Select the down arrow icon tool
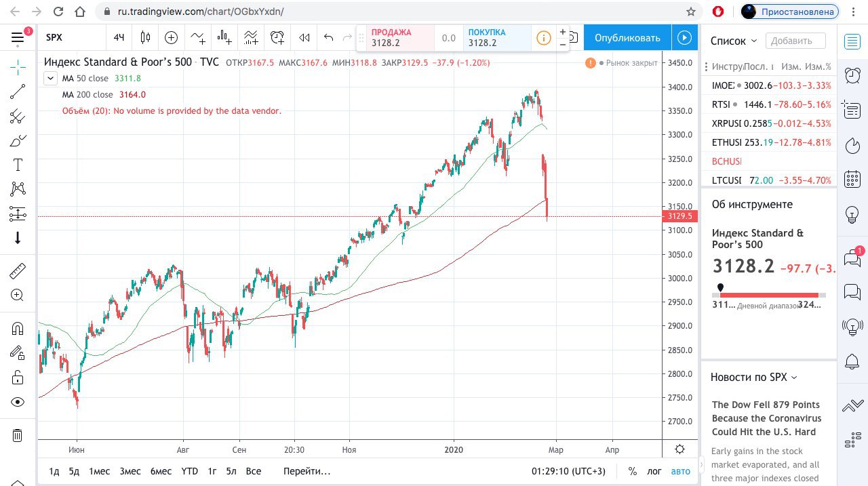 (x=18, y=238)
